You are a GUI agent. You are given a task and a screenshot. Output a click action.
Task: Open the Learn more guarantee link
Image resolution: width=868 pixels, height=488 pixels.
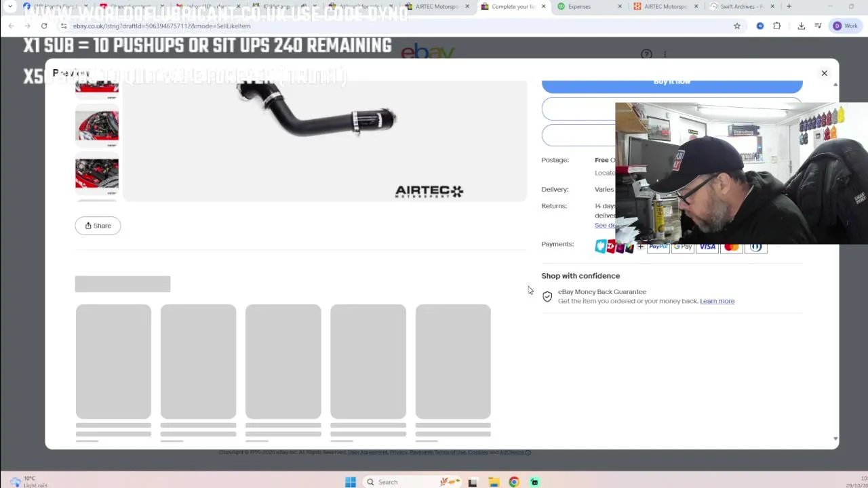click(x=717, y=301)
